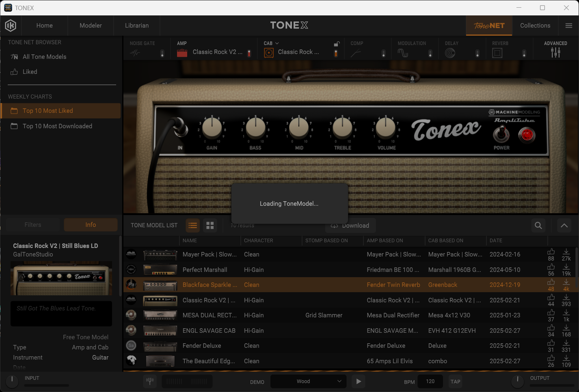The width and height of the screenshot is (579, 392).
Task: Select Top 10 Most Downloaded chart
Action: click(x=61, y=126)
